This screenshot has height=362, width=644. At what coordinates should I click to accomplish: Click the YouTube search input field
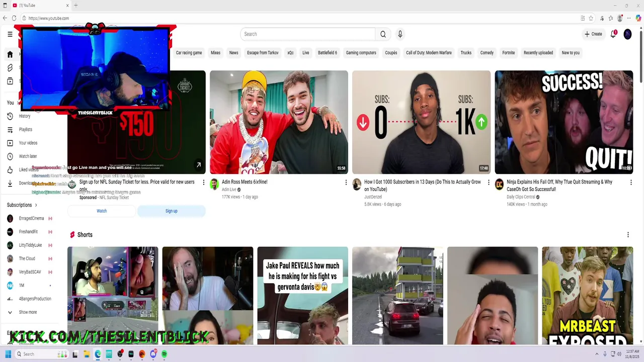pyautogui.click(x=308, y=34)
